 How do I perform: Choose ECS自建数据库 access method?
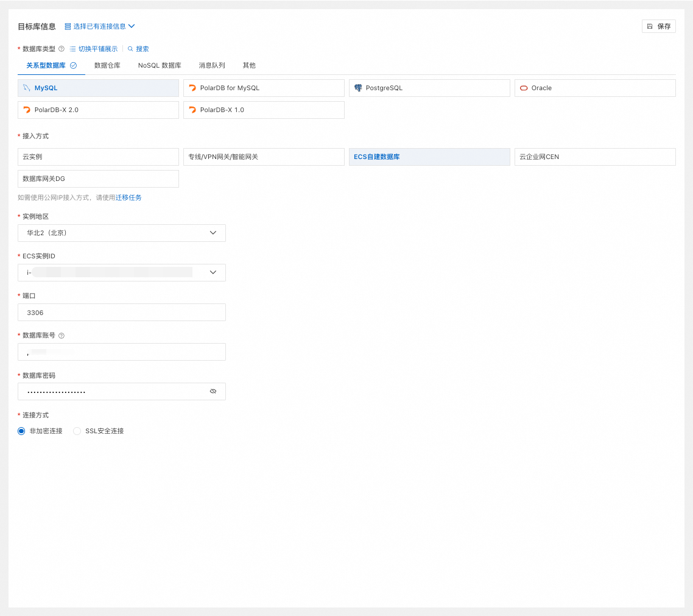pos(429,157)
